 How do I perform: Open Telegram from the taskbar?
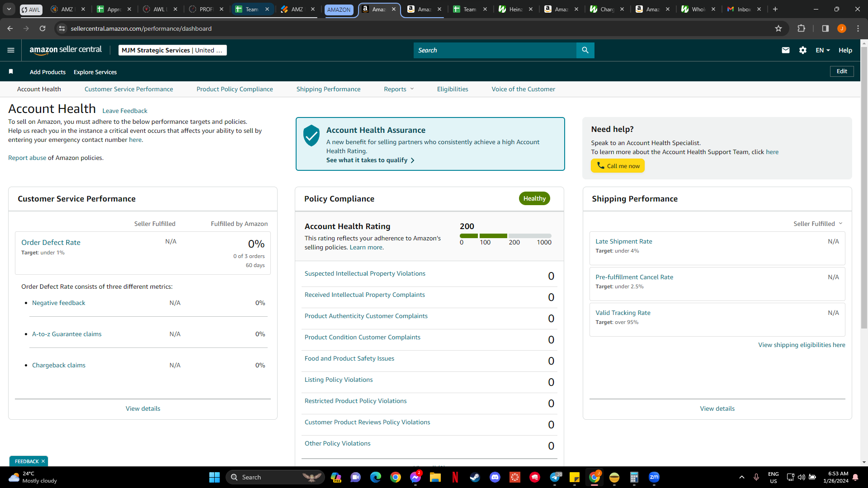click(555, 477)
